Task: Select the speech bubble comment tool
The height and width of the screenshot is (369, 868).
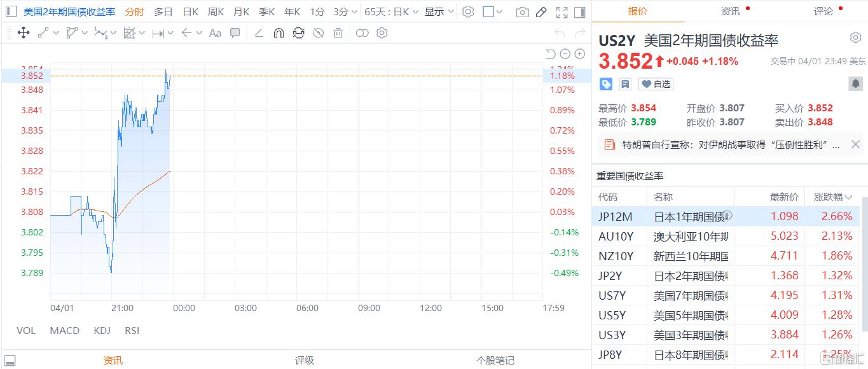Action: click(x=235, y=33)
